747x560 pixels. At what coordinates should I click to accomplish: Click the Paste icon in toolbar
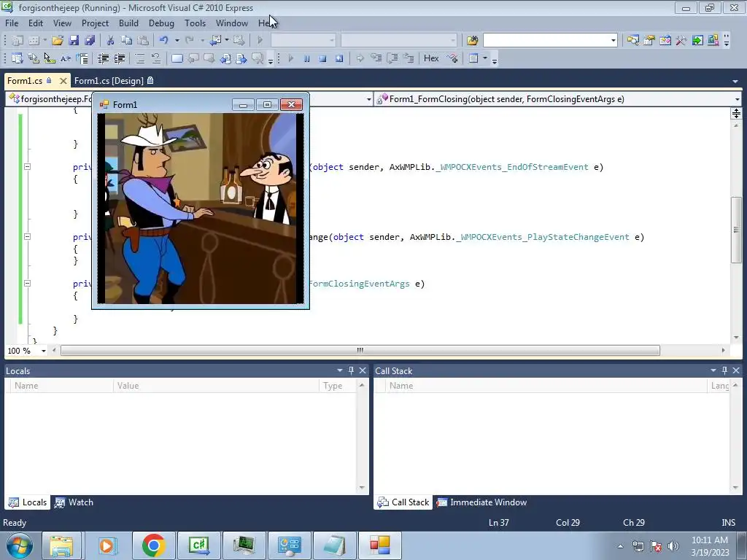(x=142, y=41)
